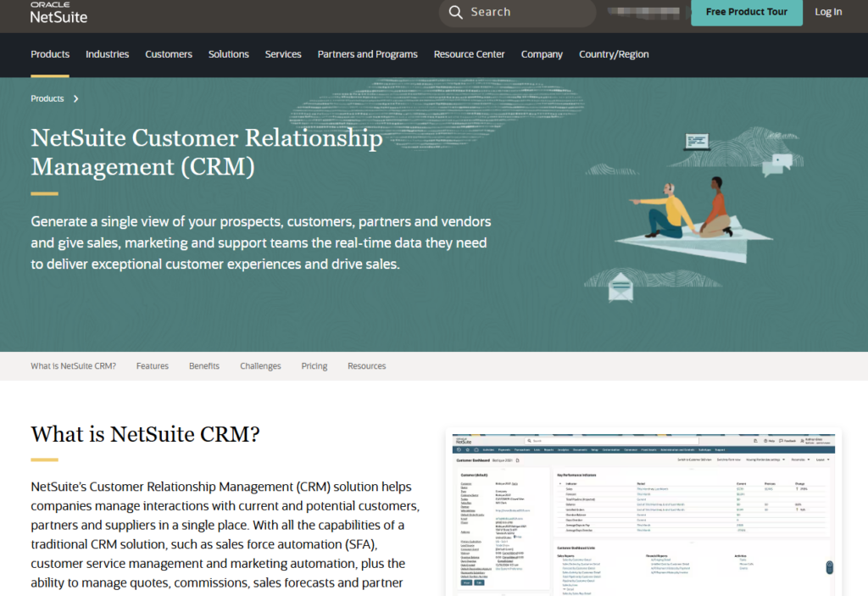This screenshot has width=868, height=596.
Task: Focus the Search input field
Action: pyautogui.click(x=518, y=12)
